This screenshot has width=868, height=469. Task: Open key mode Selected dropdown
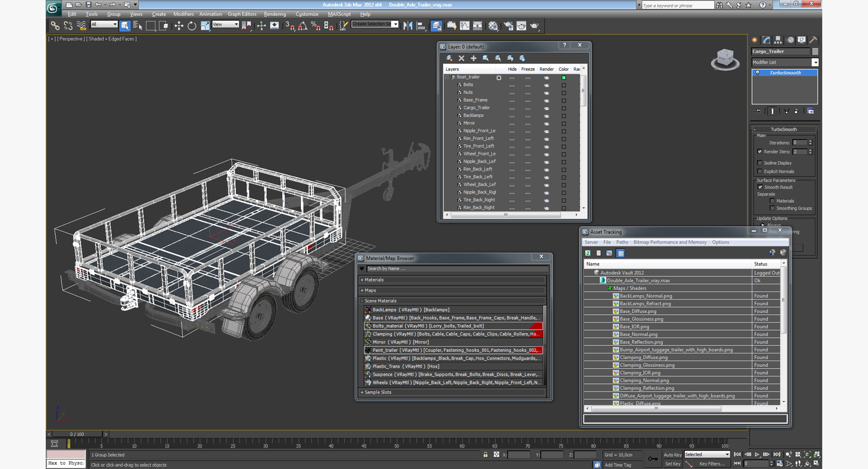point(707,454)
